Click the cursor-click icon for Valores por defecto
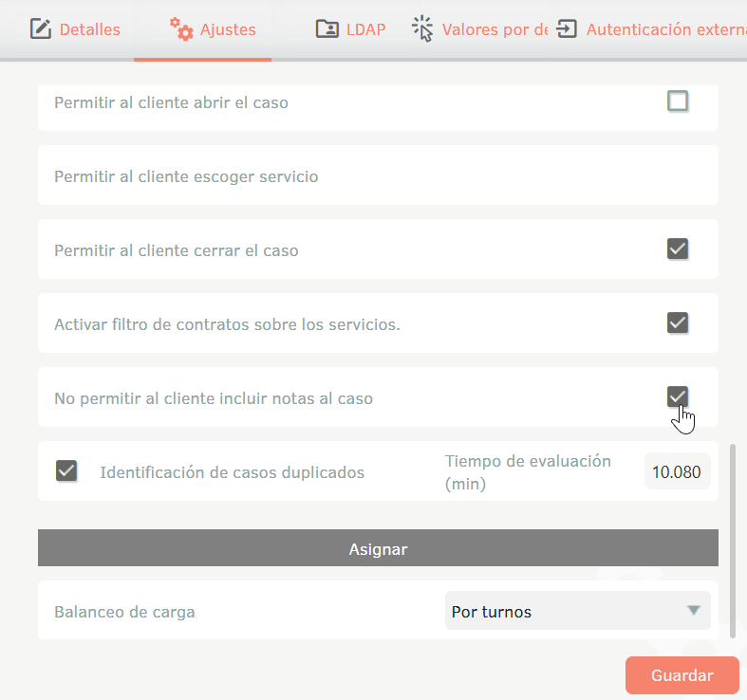This screenshot has height=700, width=747. coord(422,29)
